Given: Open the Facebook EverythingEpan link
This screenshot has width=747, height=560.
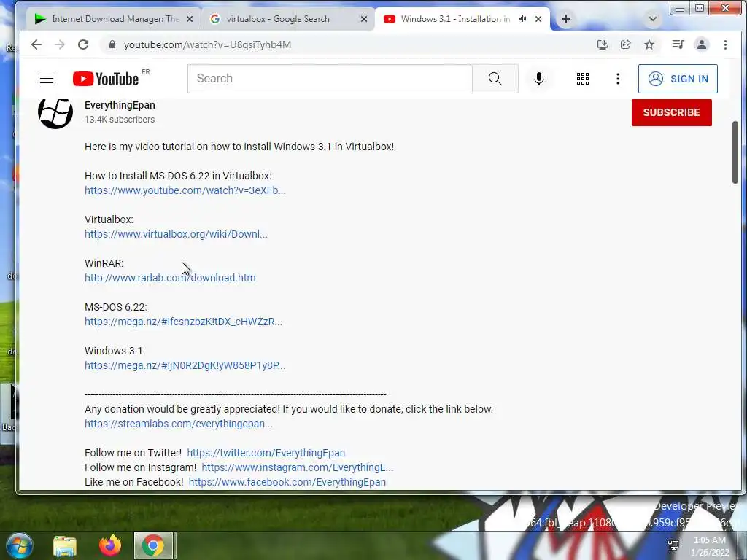Looking at the screenshot, I should (287, 482).
